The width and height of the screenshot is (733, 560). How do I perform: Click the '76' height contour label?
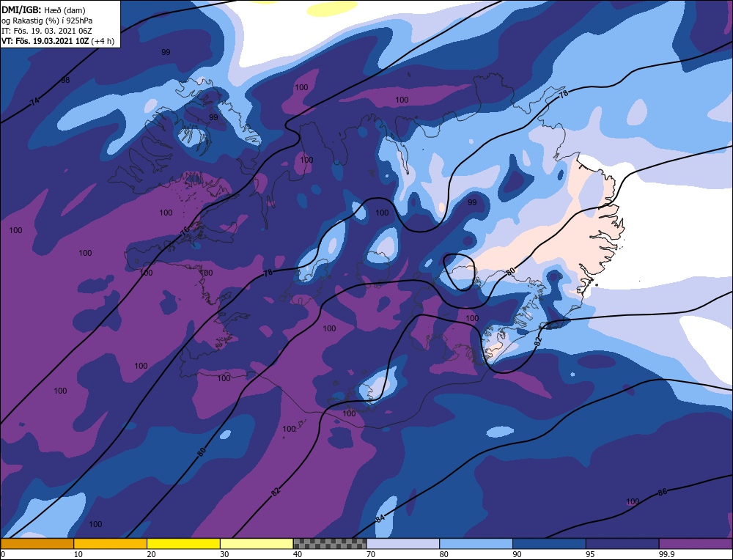[185, 230]
